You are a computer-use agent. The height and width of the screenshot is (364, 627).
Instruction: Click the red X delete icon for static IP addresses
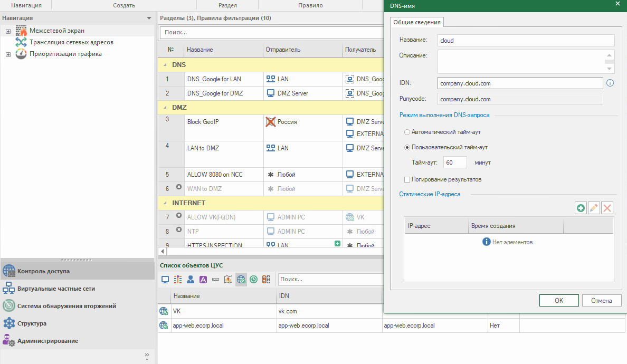point(607,208)
